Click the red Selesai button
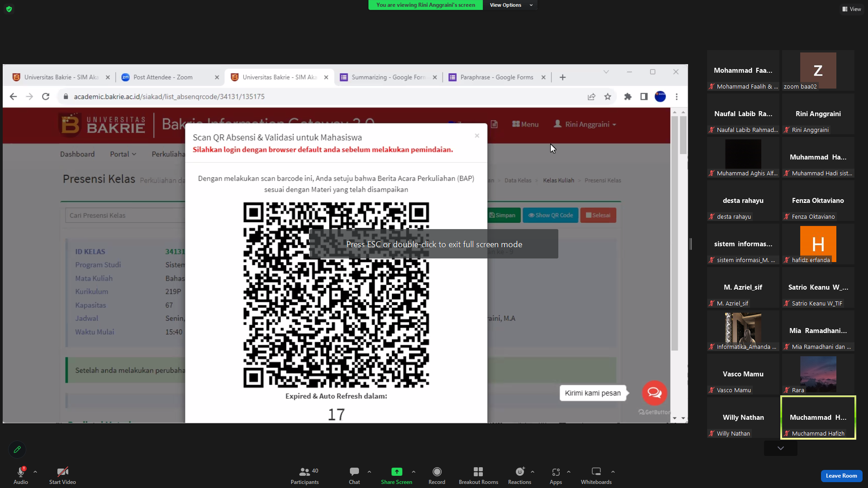Screen dimensions: 868x488 click(598, 215)
